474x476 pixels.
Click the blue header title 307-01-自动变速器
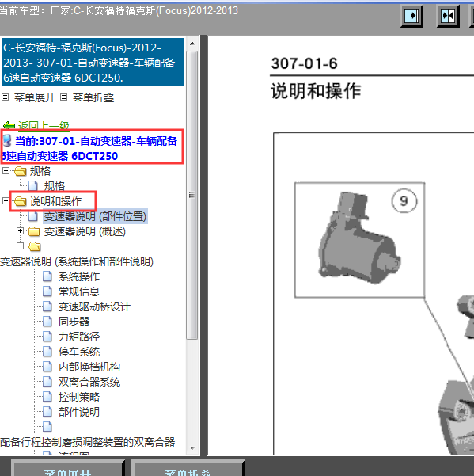pyautogui.click(x=93, y=63)
